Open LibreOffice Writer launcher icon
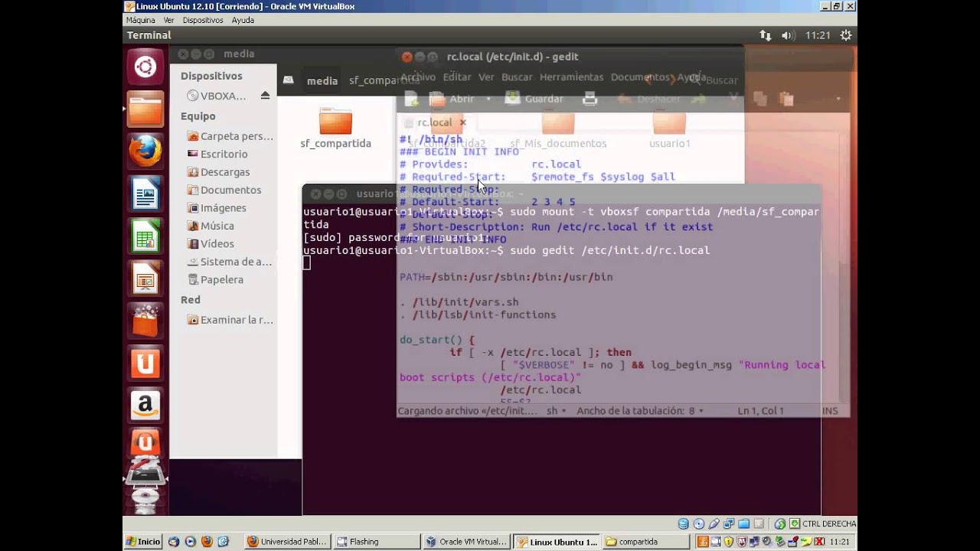Screen dimensions: 980x551 click(145, 194)
